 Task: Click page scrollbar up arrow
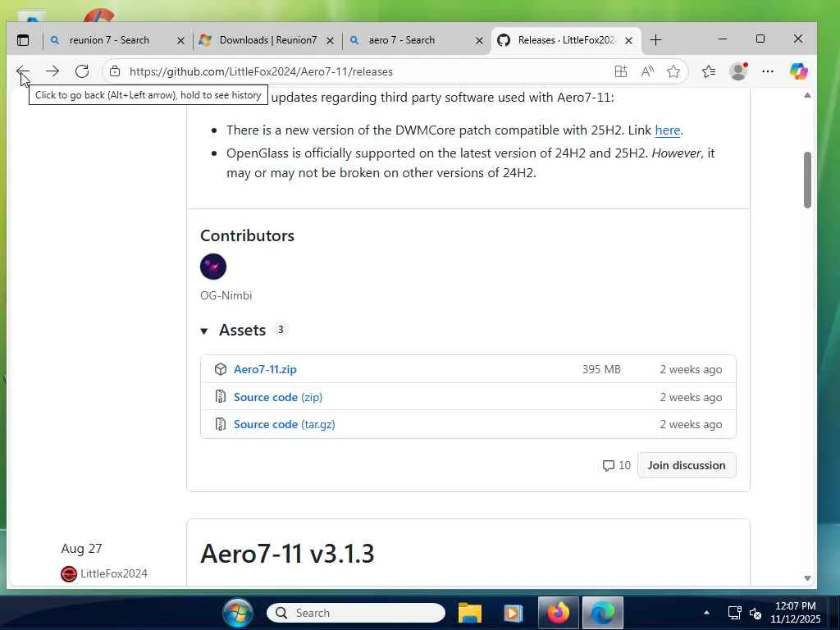(x=807, y=95)
